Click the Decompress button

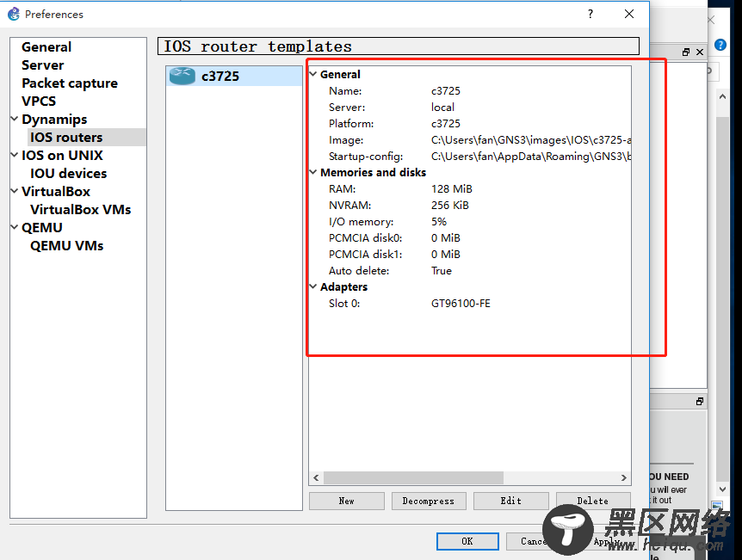coord(429,501)
